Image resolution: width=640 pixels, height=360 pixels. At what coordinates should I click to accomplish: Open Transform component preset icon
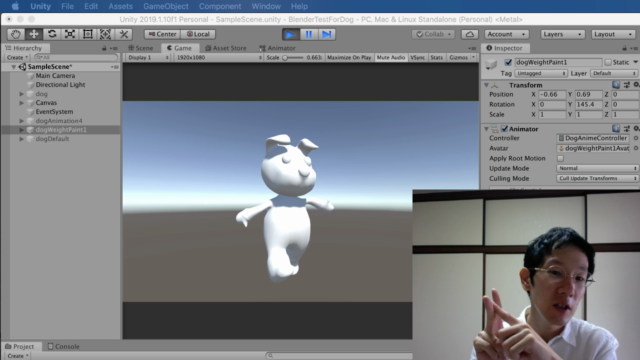627,85
